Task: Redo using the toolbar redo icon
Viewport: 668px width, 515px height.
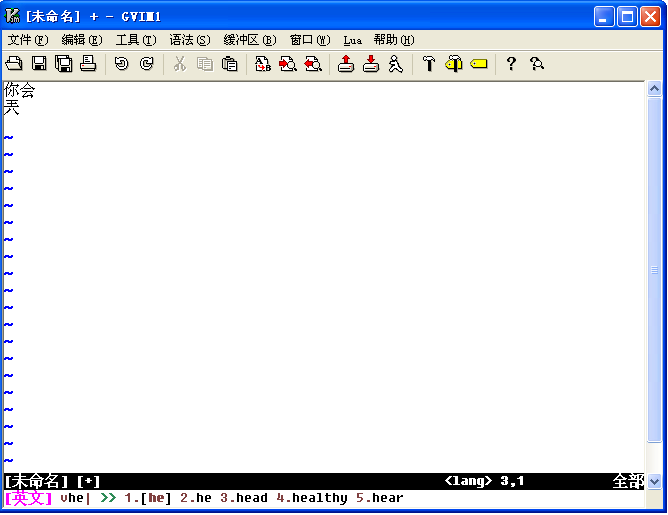Action: pos(146,64)
